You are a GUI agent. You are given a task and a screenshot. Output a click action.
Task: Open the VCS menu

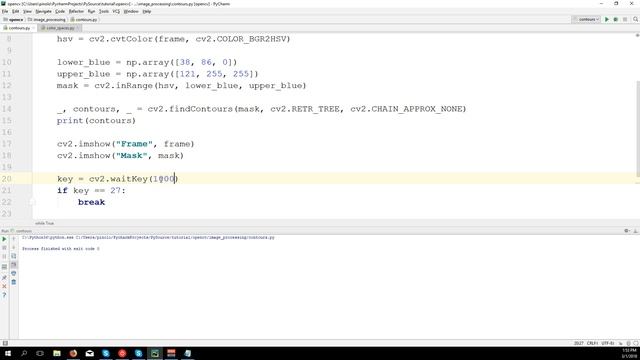click(116, 11)
